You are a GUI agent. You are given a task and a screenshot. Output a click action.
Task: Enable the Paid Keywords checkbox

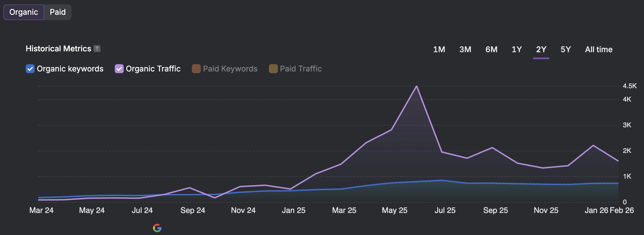(196, 69)
